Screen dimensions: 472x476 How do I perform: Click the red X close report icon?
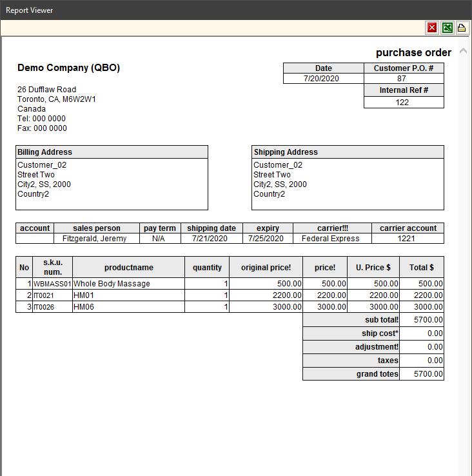point(432,28)
